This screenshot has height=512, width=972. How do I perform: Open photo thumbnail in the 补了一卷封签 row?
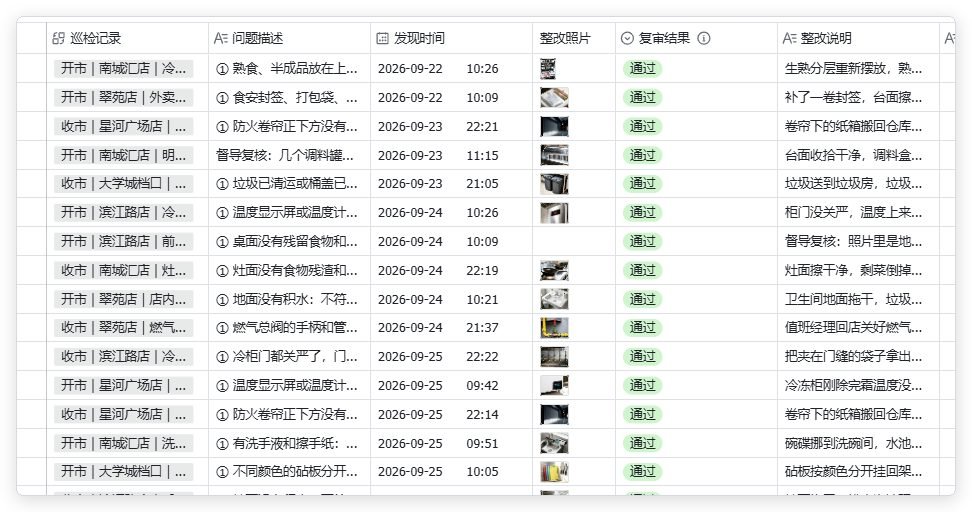[554, 97]
